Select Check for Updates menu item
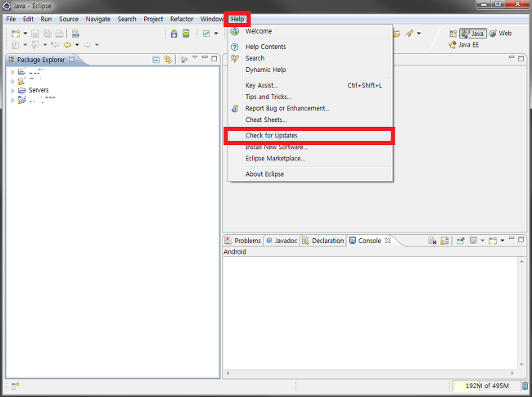Image resolution: width=532 pixels, height=397 pixels. tap(309, 135)
